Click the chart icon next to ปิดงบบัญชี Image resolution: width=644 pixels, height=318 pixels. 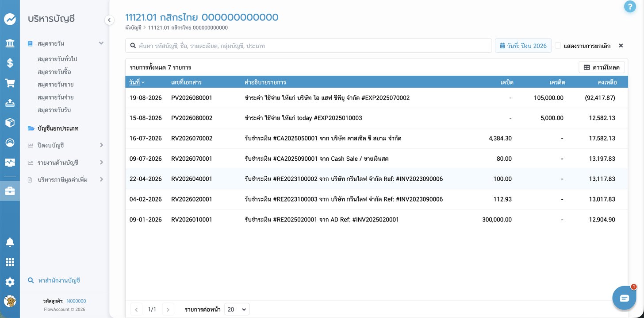pyautogui.click(x=30, y=145)
